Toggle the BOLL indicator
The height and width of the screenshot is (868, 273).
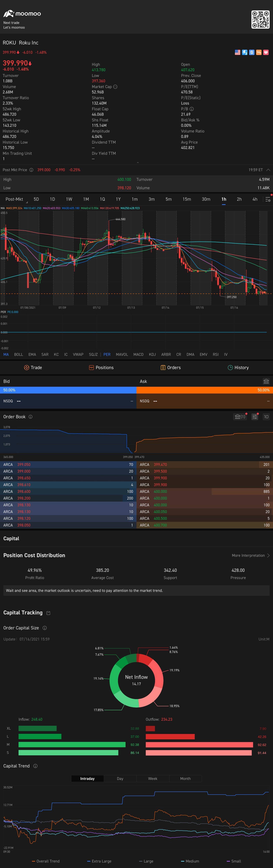[x=19, y=354]
